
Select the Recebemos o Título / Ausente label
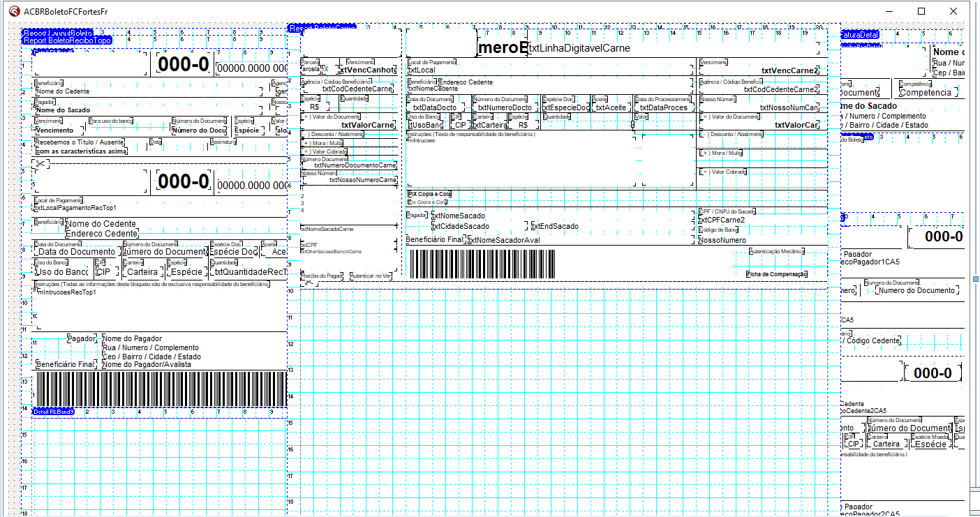[x=81, y=142]
